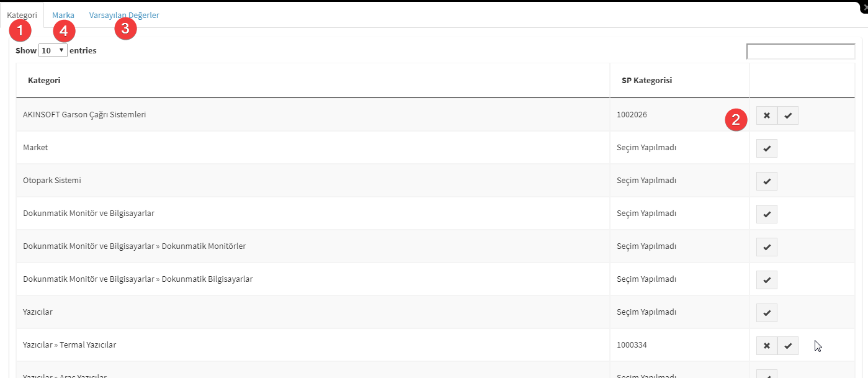The image size is (868, 378).
Task: Remove SP category from AKINSOFT Garson row
Action: [766, 115]
